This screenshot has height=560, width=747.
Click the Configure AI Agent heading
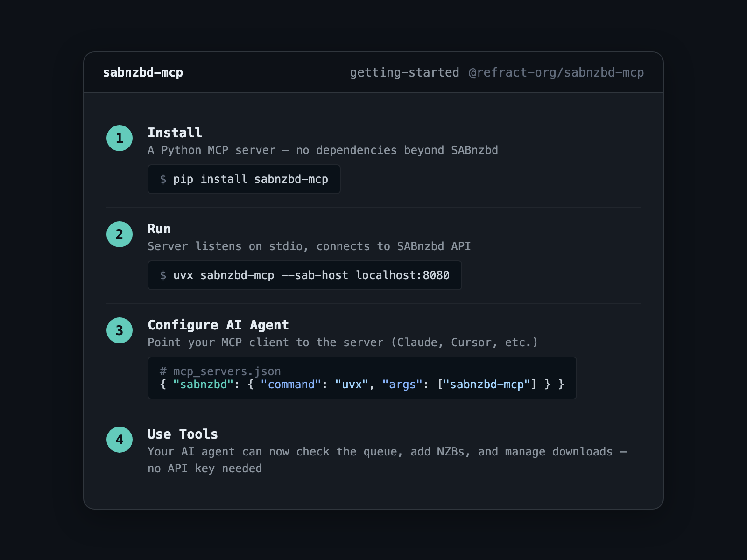point(218,325)
